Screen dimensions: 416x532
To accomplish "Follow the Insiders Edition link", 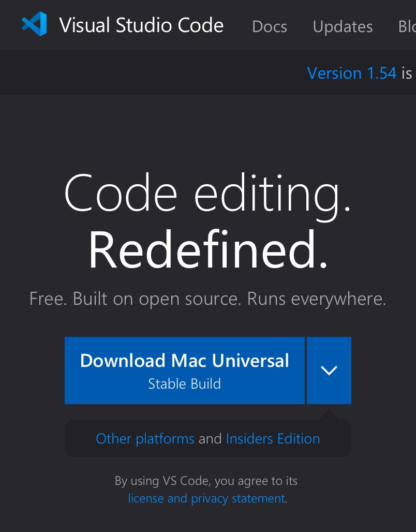I will (x=273, y=439).
